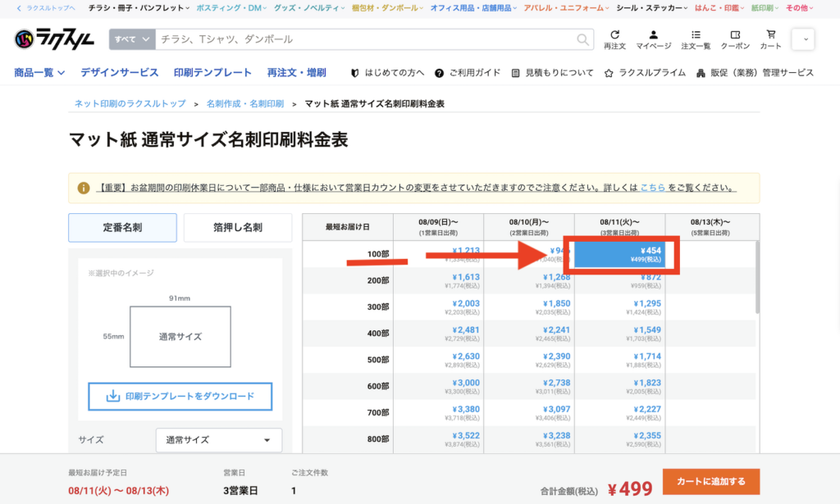The height and width of the screenshot is (504, 840).
Task: Expand グッズ・ノベルティ menu
Action: 309,8
